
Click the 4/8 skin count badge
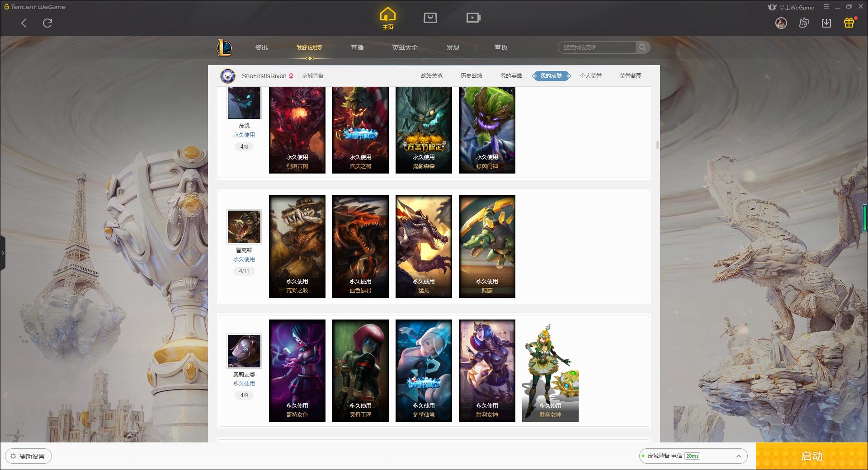point(244,147)
